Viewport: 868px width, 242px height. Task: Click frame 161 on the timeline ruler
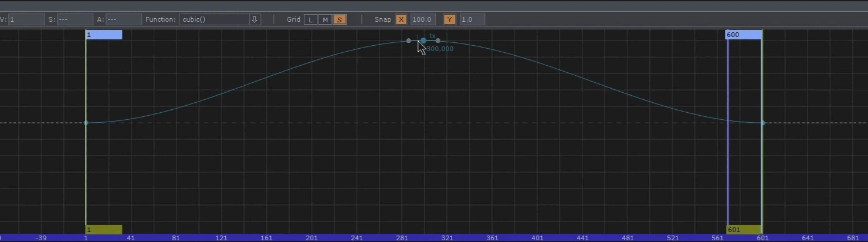tap(266, 238)
